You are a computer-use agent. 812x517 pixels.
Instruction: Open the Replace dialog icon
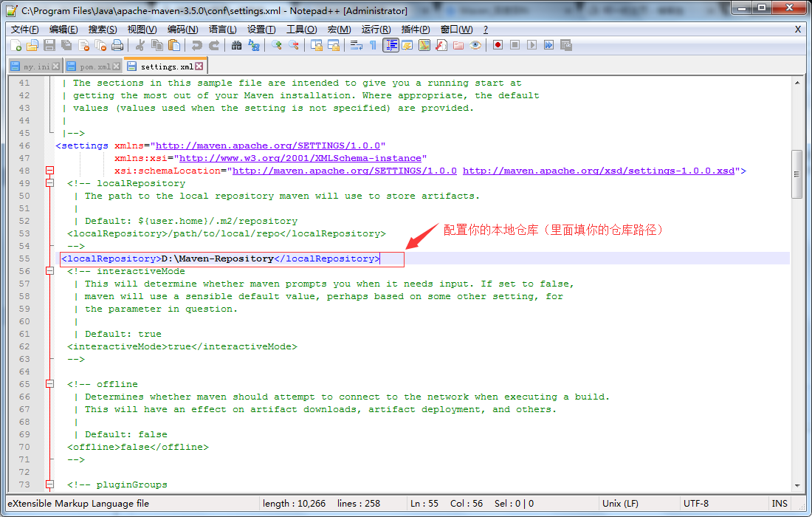(254, 46)
